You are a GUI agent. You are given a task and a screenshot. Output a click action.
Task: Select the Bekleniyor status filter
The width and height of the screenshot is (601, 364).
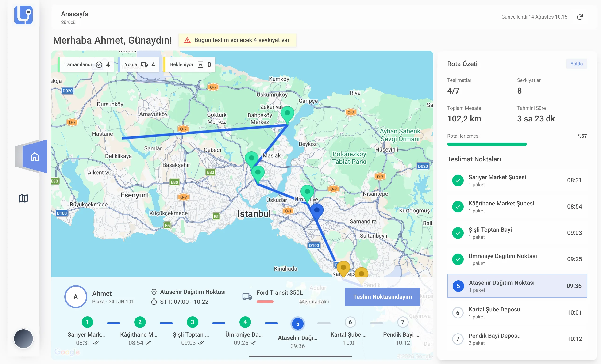189,64
